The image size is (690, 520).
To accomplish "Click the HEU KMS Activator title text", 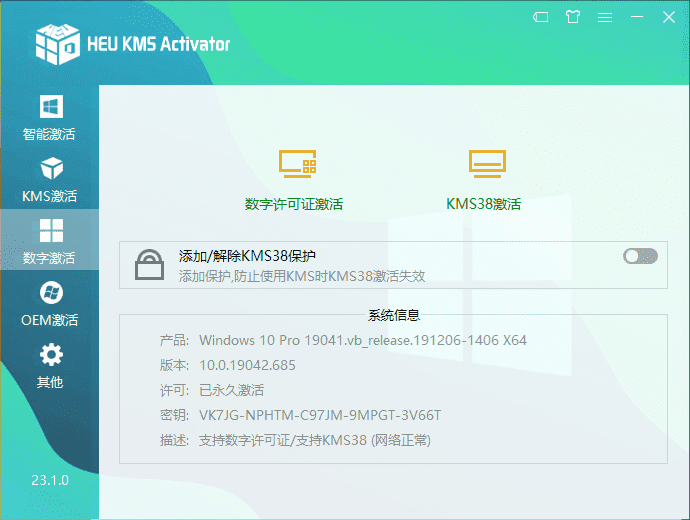I will [158, 44].
